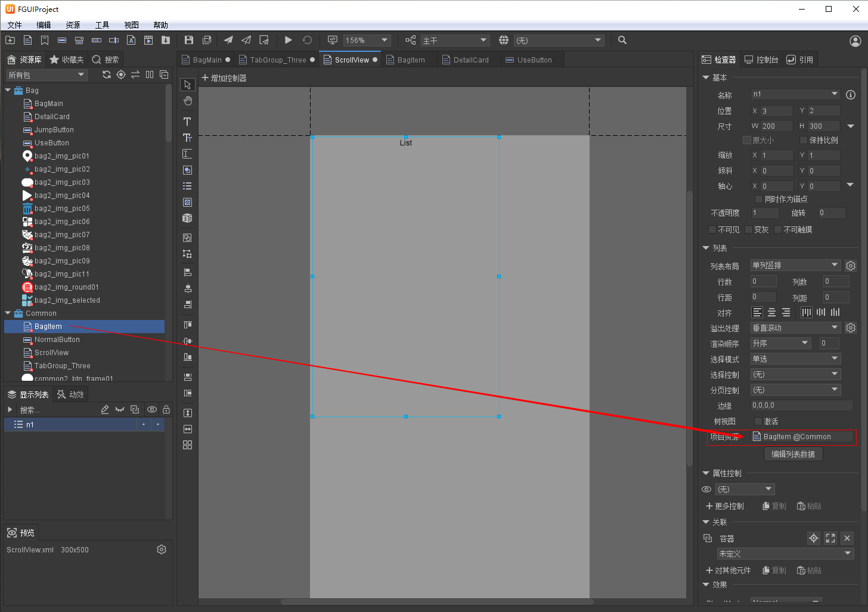Switch to BagMain document tab
The image size is (868, 612).
tap(206, 60)
